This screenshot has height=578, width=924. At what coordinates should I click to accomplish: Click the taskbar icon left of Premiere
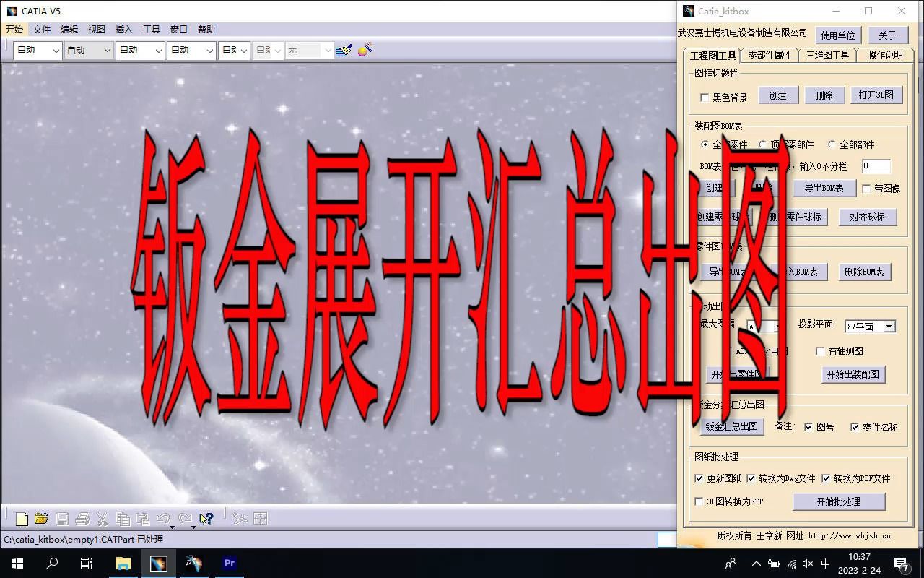tap(193, 564)
